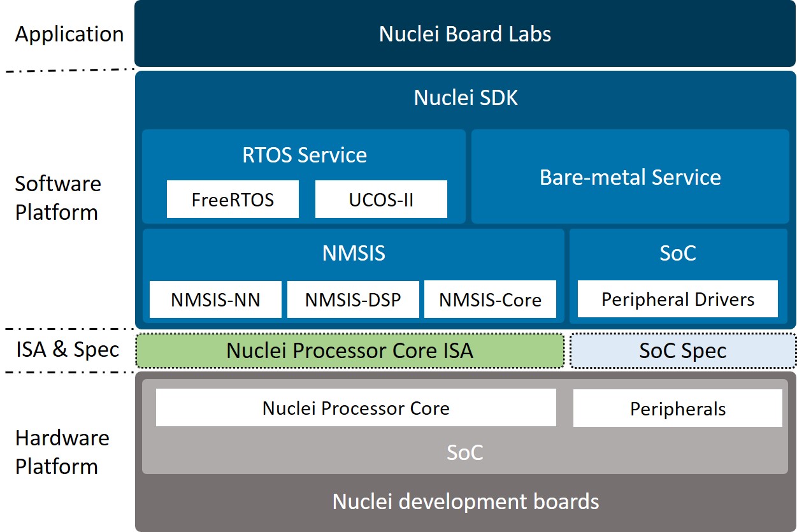Select the NMSIS-Core box
Image resolution: width=797 pixels, height=532 pixels.
(x=490, y=299)
